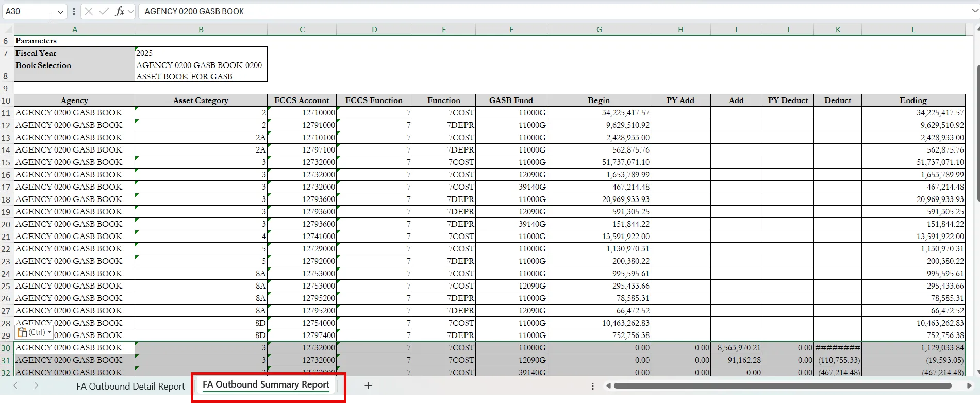Image resolution: width=980 pixels, height=403 pixels.
Task: Click into the formula bar text field
Action: click(x=516, y=11)
